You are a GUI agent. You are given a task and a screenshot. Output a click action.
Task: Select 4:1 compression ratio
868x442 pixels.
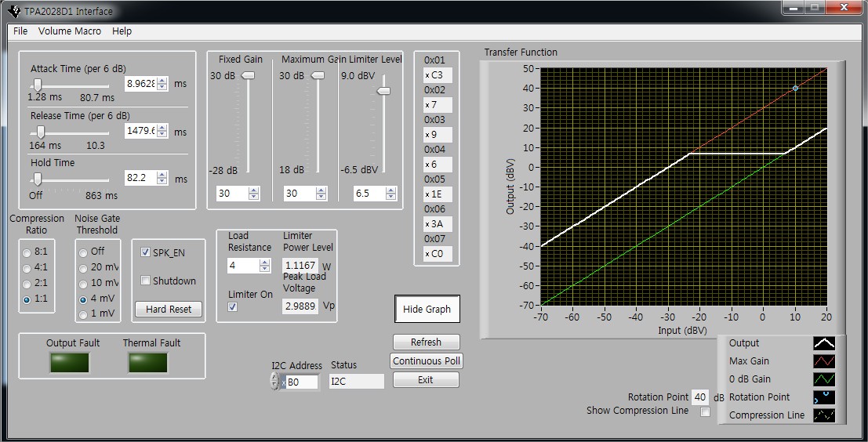click(27, 268)
